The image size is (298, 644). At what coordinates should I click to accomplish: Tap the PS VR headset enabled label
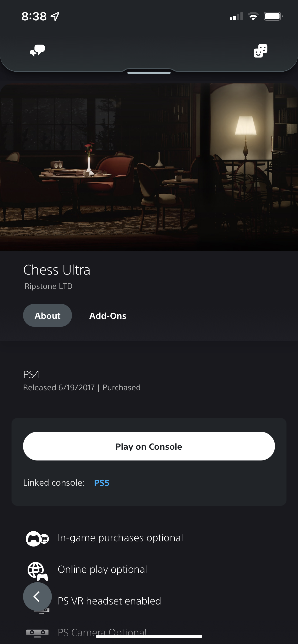tap(109, 601)
